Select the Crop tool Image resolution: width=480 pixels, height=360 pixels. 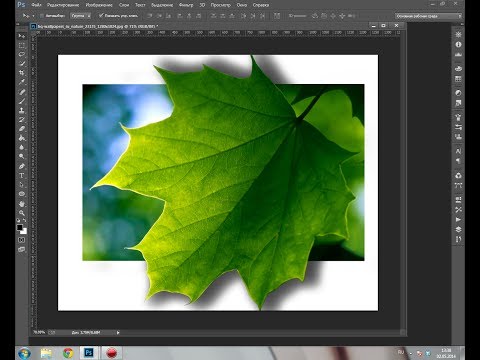[22, 73]
